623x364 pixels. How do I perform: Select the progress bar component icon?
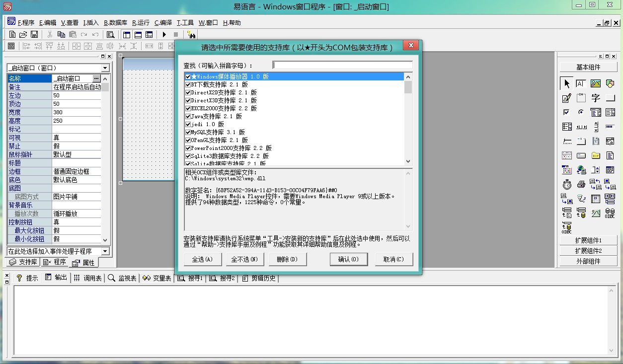tap(610, 127)
